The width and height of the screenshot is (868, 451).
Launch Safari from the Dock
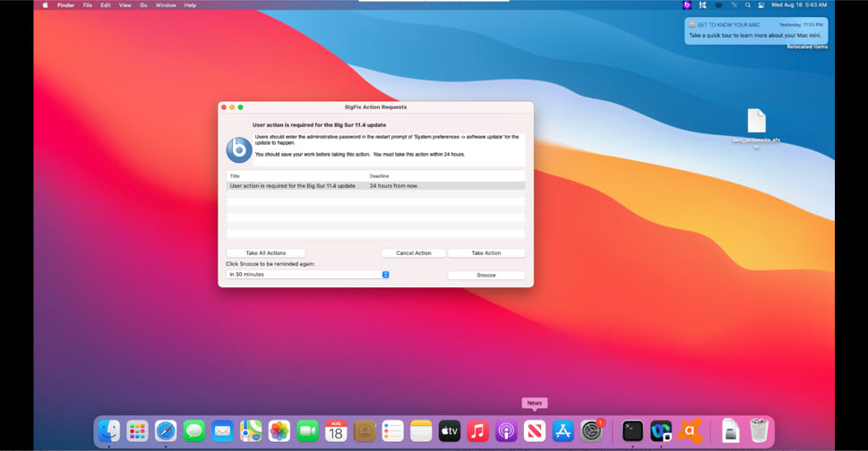(x=166, y=431)
